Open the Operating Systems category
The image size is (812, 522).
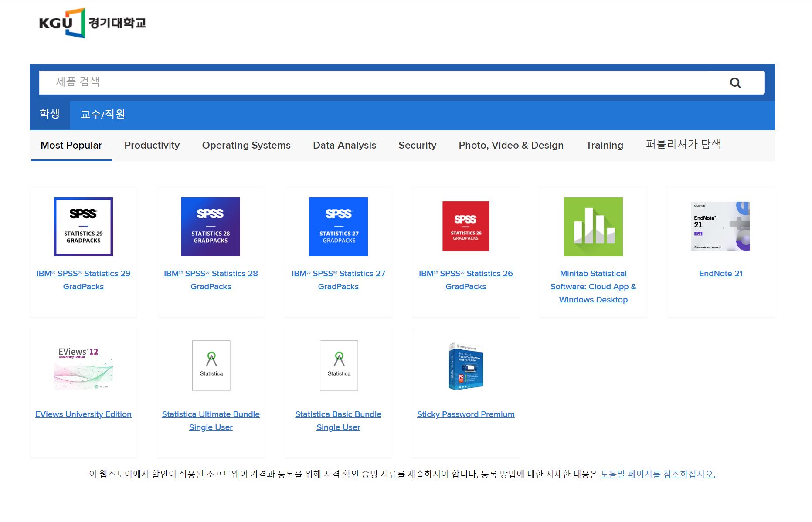pos(246,146)
